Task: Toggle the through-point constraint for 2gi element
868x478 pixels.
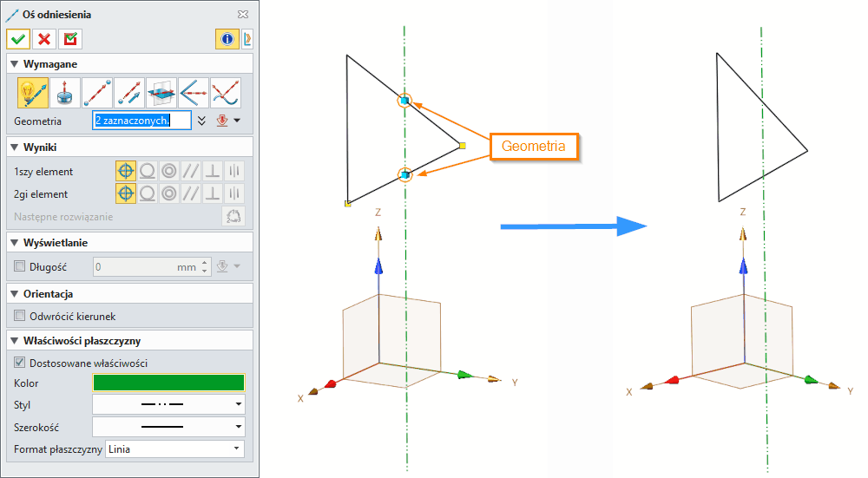Action: click(x=126, y=193)
